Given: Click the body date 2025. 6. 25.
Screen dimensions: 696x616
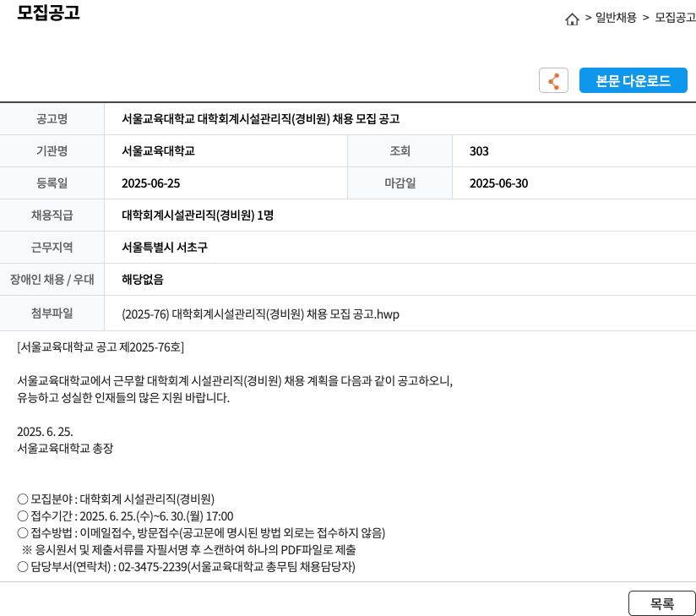Looking at the screenshot, I should pos(45,432).
